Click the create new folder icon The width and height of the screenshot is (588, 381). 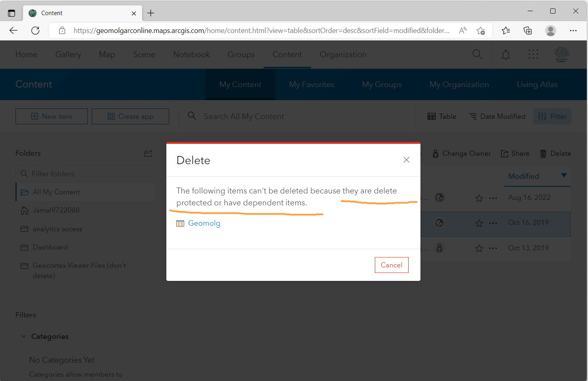[x=148, y=153]
